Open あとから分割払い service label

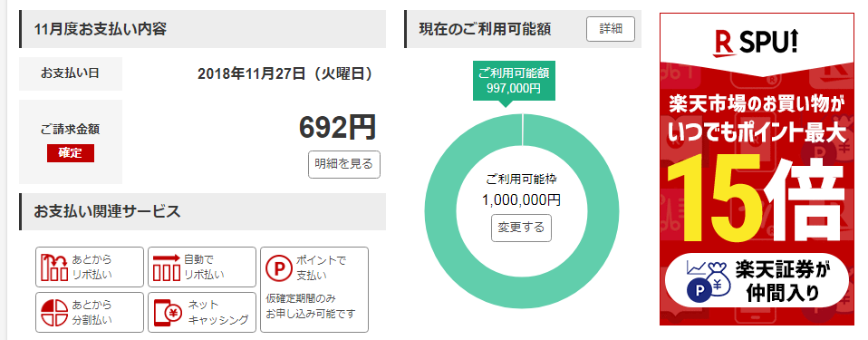92,312
